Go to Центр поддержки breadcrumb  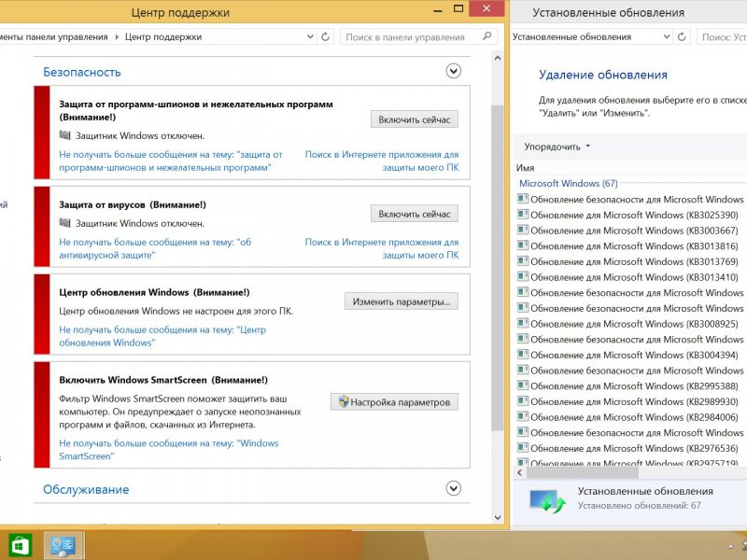(162, 37)
